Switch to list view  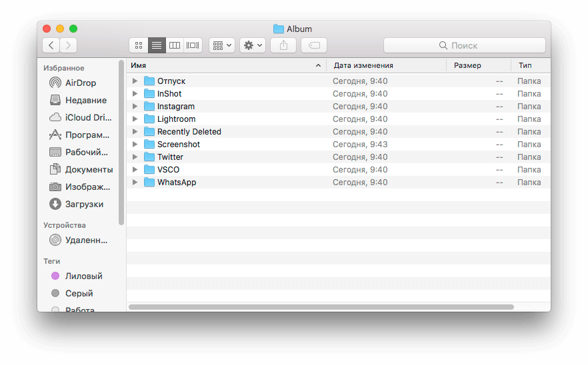157,45
